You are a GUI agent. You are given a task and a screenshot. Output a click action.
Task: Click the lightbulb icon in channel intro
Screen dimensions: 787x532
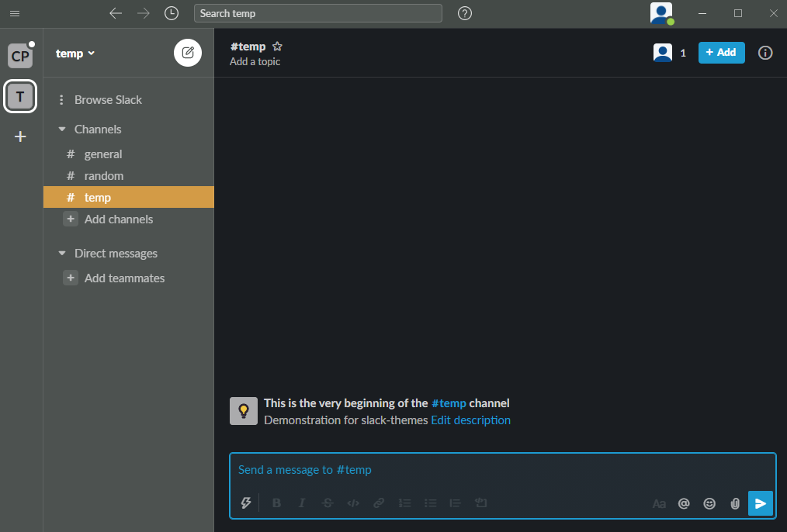click(x=244, y=411)
